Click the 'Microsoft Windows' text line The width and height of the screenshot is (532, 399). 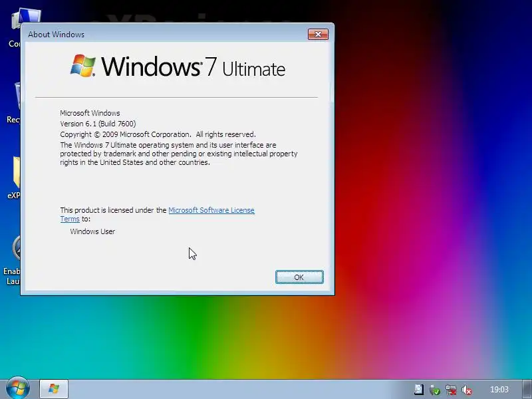pyautogui.click(x=90, y=113)
